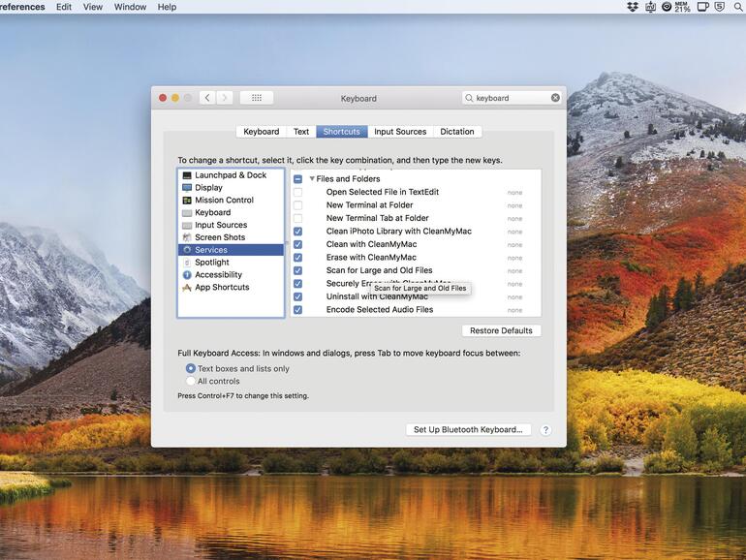Uncheck Securely Erase with CleanMyMac checkbox
Viewport: 746px width, 560px height.
297,284
